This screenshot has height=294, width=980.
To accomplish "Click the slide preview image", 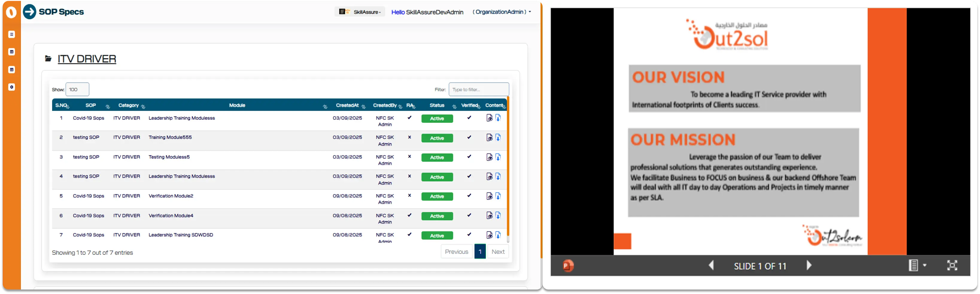I will 760,131.
